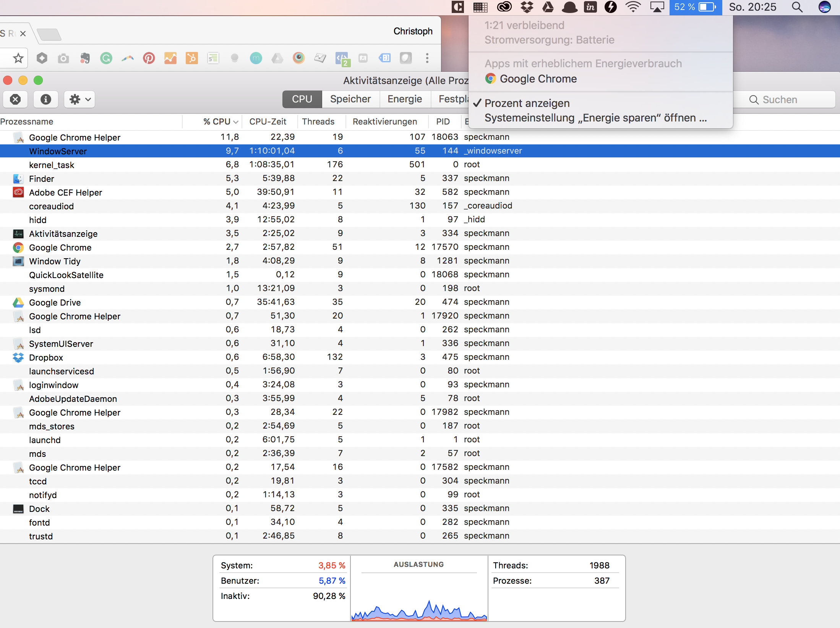Open the gear actions dropdown menu

tap(79, 99)
